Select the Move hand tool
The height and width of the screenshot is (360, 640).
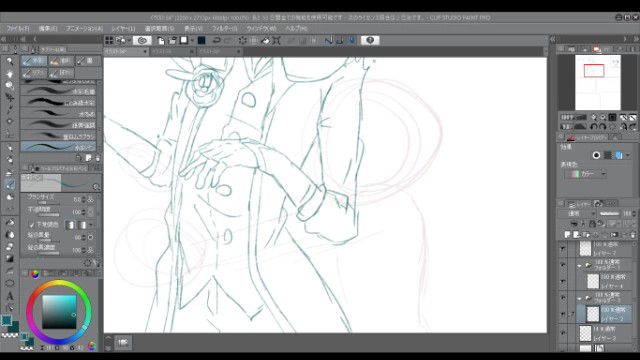(x=9, y=73)
